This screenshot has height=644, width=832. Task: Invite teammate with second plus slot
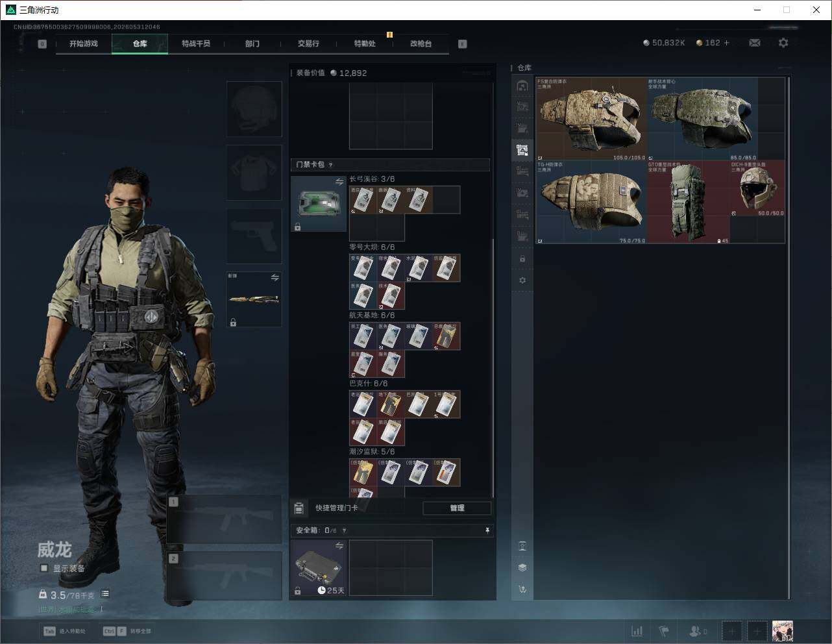[757, 631]
